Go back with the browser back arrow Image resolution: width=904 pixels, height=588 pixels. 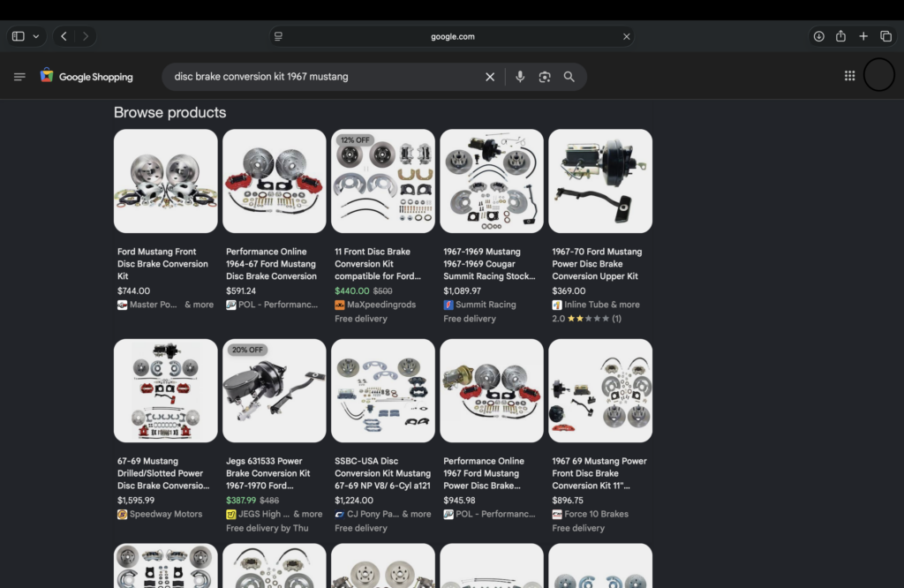(x=64, y=36)
